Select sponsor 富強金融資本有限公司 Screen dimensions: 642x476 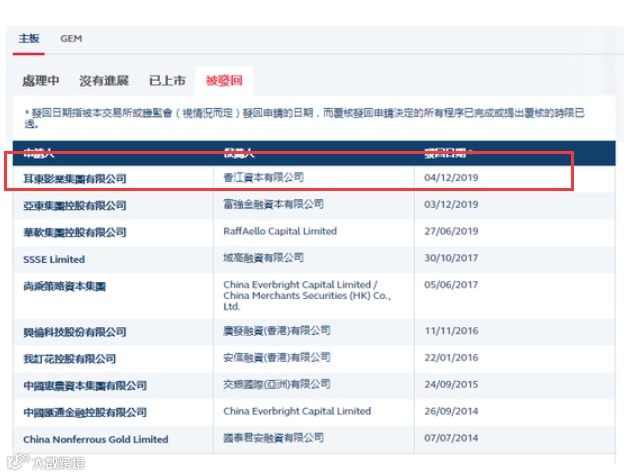(x=274, y=204)
